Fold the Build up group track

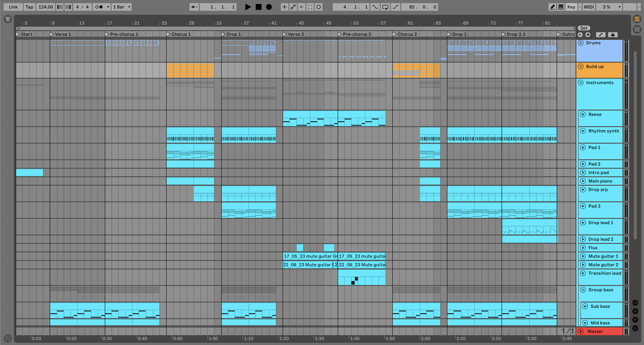point(580,66)
